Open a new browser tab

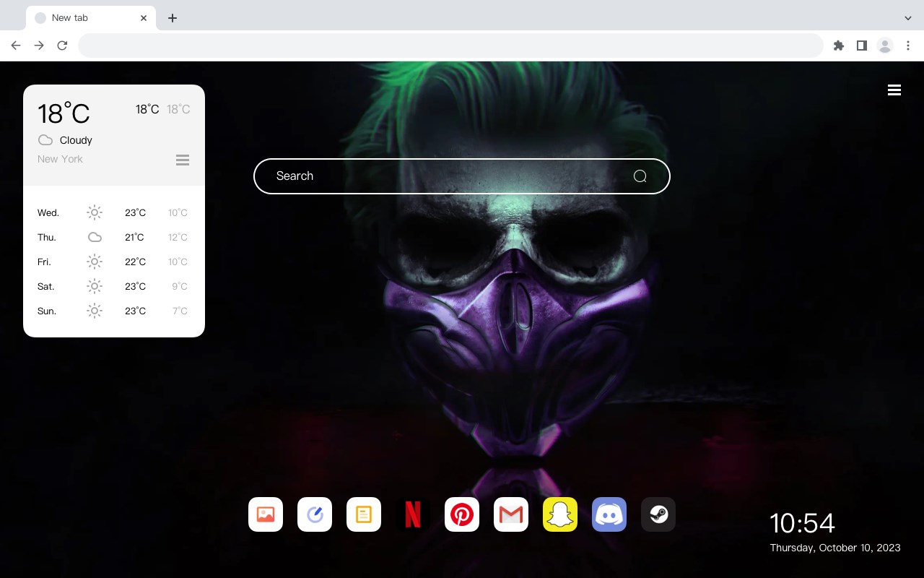coord(173,18)
